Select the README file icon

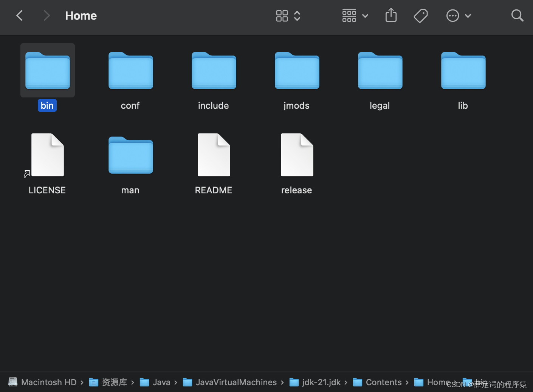(x=214, y=155)
